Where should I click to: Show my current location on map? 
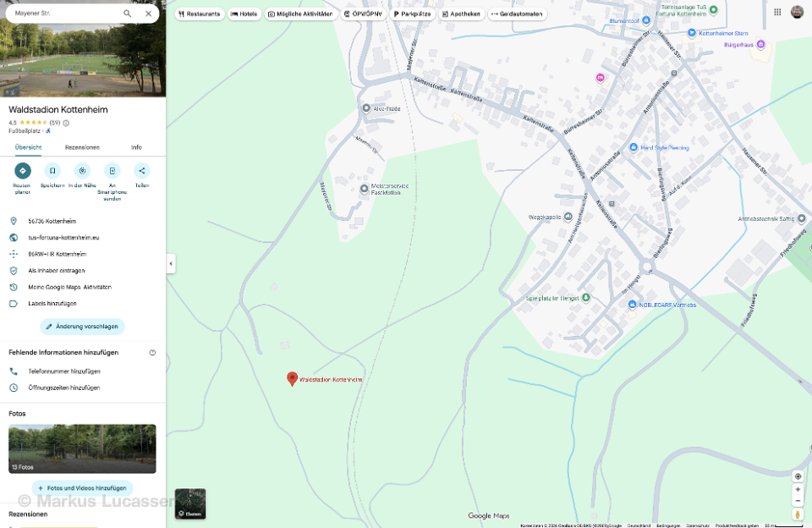coord(798,476)
